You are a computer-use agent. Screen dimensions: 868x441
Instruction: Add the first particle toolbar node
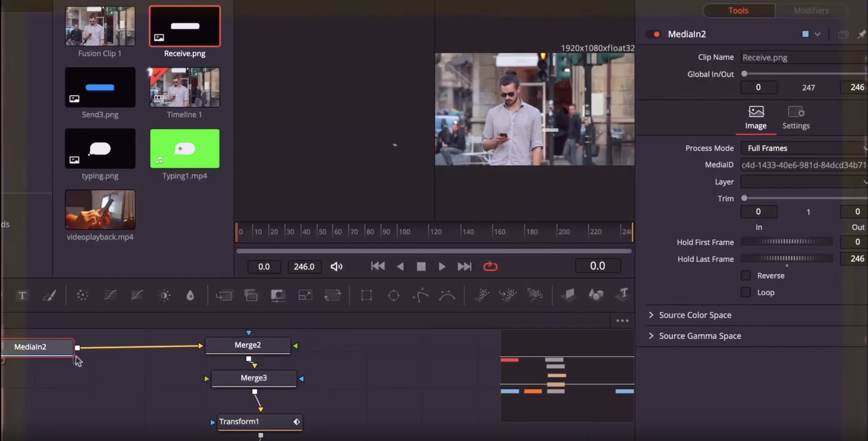point(482,295)
